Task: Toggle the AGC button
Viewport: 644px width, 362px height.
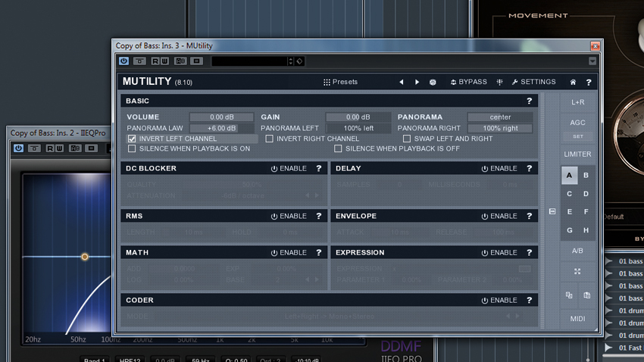Action: pos(577,123)
